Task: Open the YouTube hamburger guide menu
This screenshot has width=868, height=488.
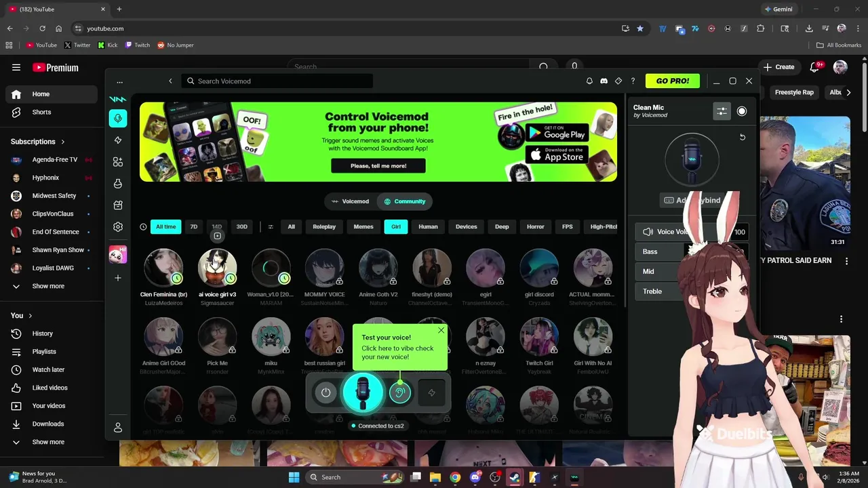Action: (x=16, y=67)
